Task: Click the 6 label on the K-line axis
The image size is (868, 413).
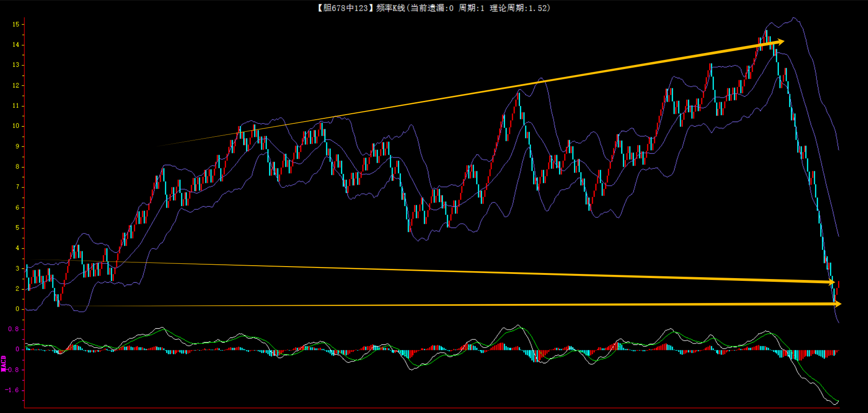Action: coord(17,207)
